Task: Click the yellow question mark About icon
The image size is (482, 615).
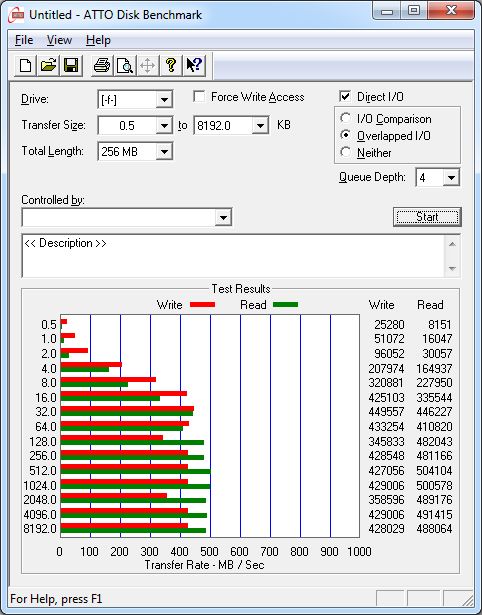Action: click(171, 66)
